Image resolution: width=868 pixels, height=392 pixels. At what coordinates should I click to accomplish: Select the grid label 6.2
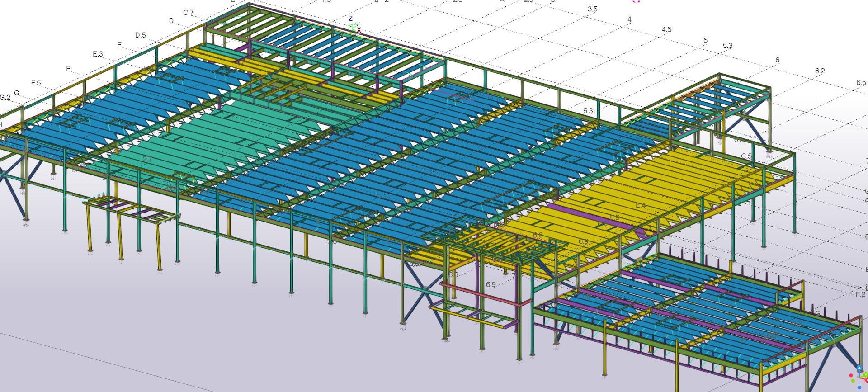(x=820, y=71)
